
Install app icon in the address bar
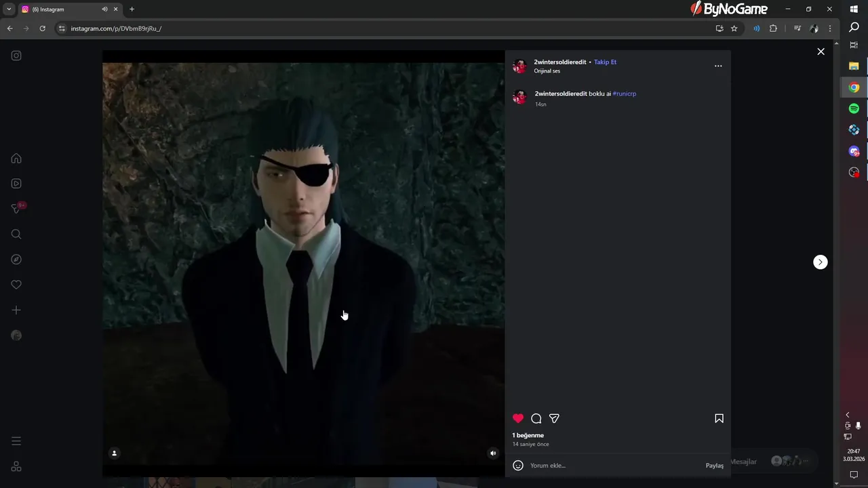point(719,28)
